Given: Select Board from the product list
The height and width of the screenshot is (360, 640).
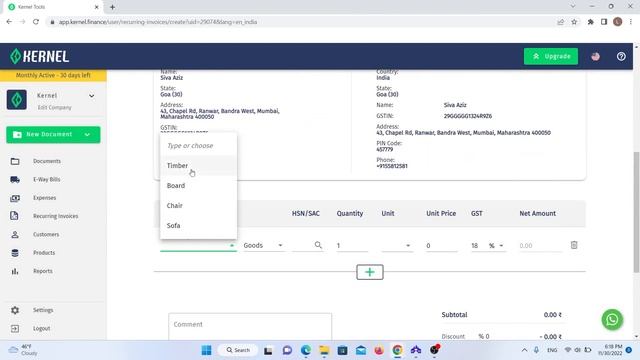Looking at the screenshot, I should 198,186.
